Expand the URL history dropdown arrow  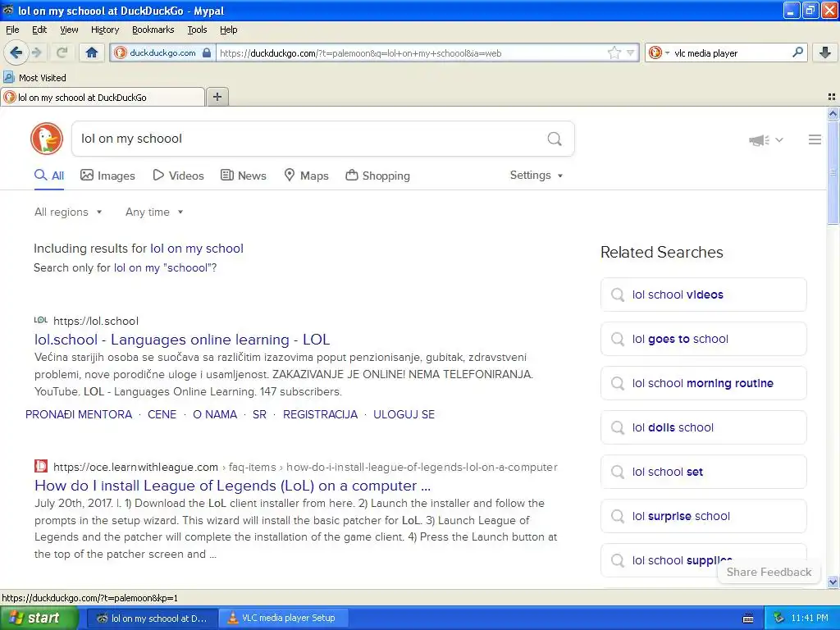[x=631, y=52]
